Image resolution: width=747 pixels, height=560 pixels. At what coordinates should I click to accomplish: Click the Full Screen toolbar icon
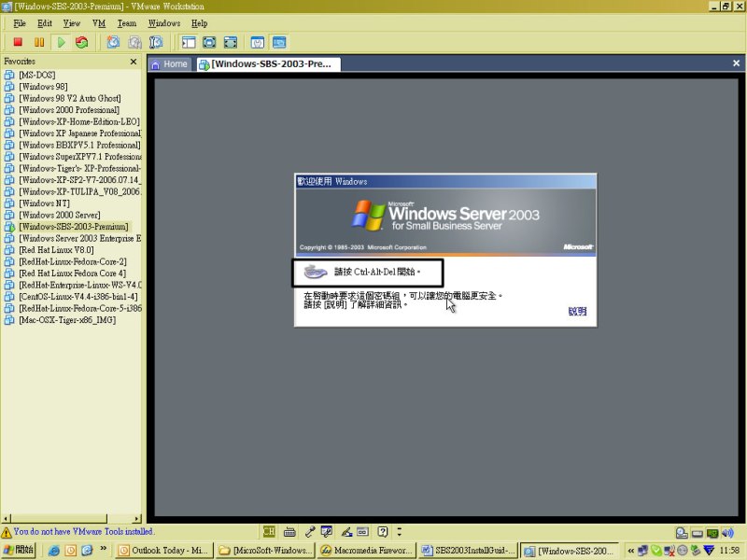[x=209, y=42]
